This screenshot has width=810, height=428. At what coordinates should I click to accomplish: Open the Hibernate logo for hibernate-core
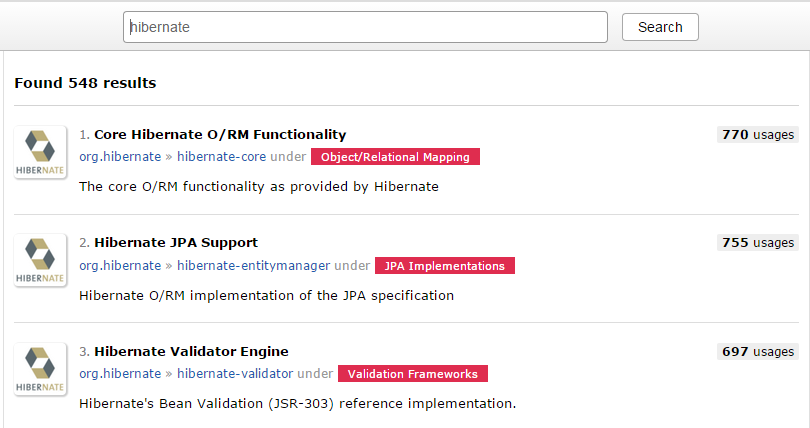[40, 152]
